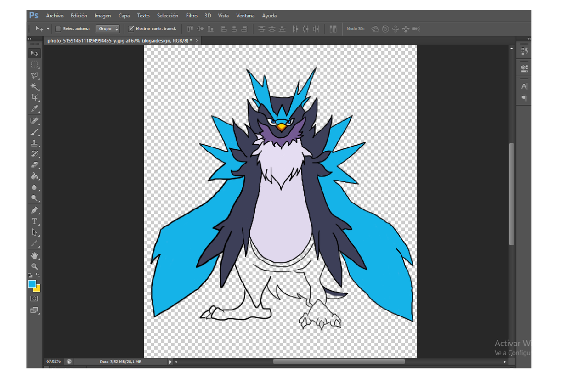The height and width of the screenshot is (378, 588).
Task: Select the Crop tool
Action: (34, 97)
